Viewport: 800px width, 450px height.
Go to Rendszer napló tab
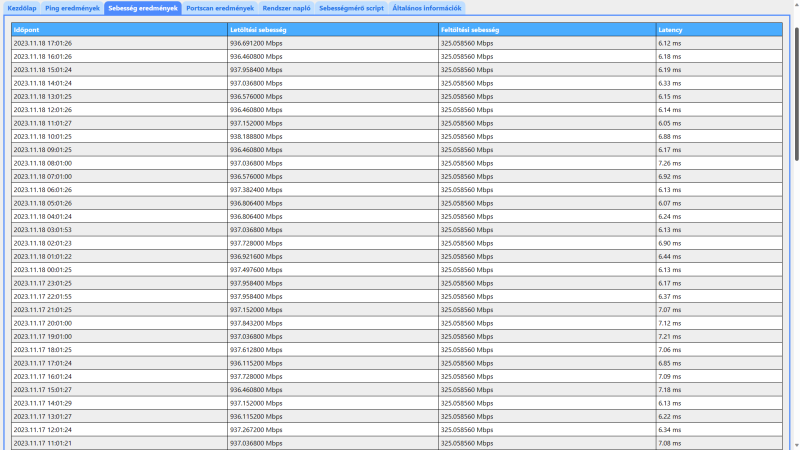pos(286,8)
